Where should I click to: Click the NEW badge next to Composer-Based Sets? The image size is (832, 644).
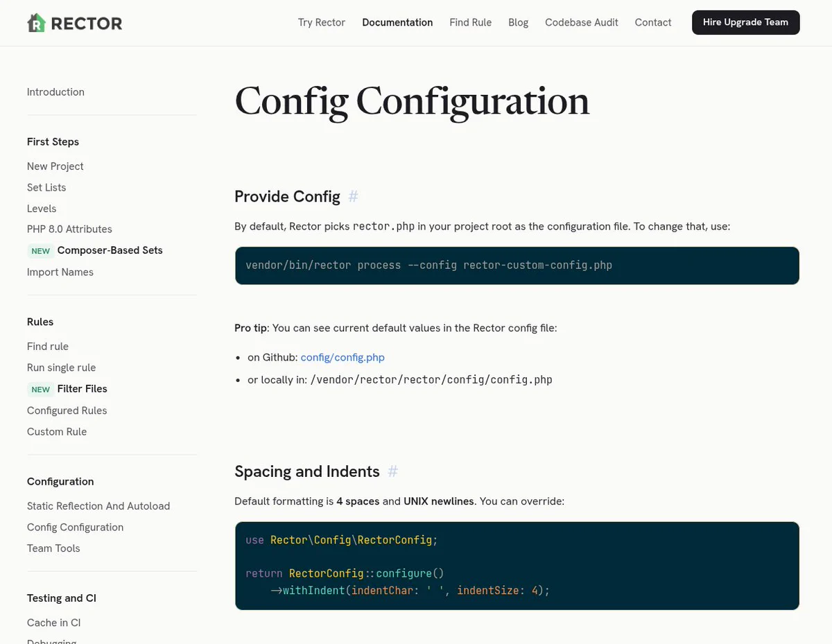pos(40,251)
